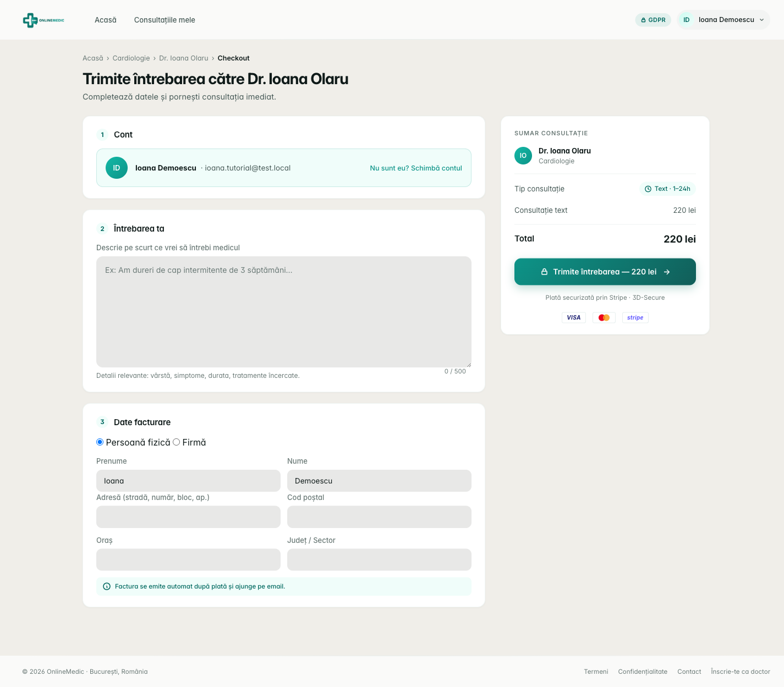Click the Text · 1–24h consultation badge
The height and width of the screenshot is (687, 784).
coord(667,189)
